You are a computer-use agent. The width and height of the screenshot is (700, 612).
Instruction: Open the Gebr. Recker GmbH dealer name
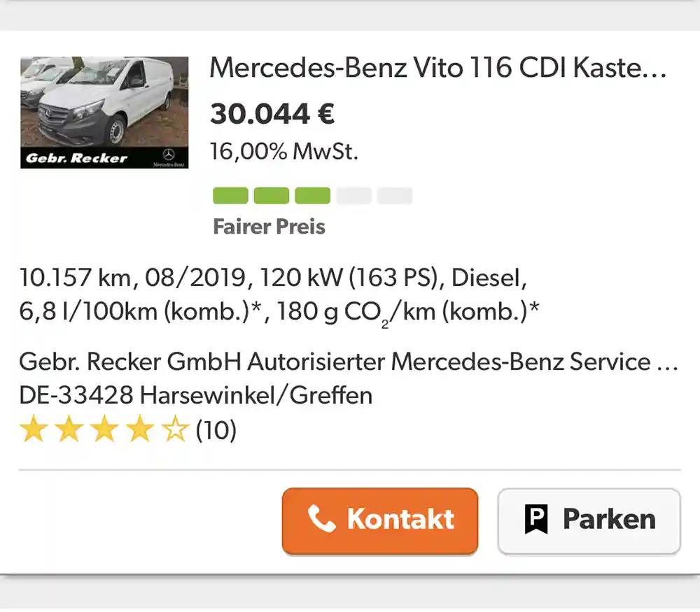(x=348, y=362)
